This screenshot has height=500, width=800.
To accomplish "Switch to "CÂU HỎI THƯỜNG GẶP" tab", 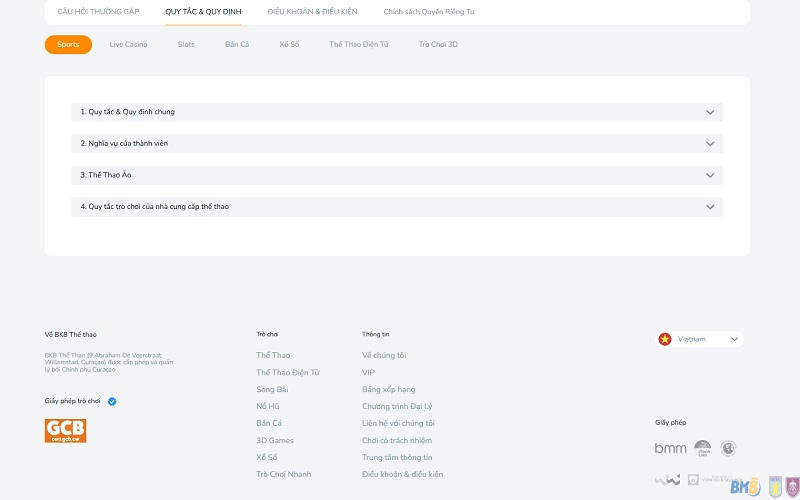I will tap(98, 11).
